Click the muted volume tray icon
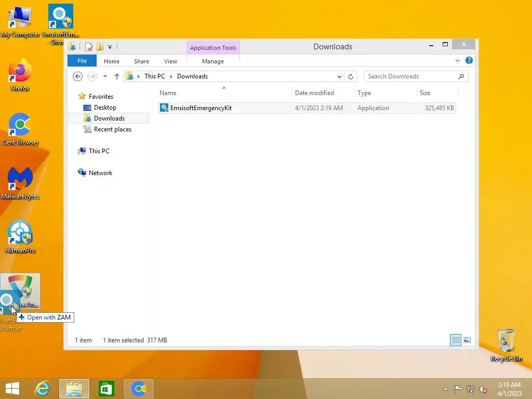Image resolution: width=532 pixels, height=399 pixels. click(x=483, y=389)
